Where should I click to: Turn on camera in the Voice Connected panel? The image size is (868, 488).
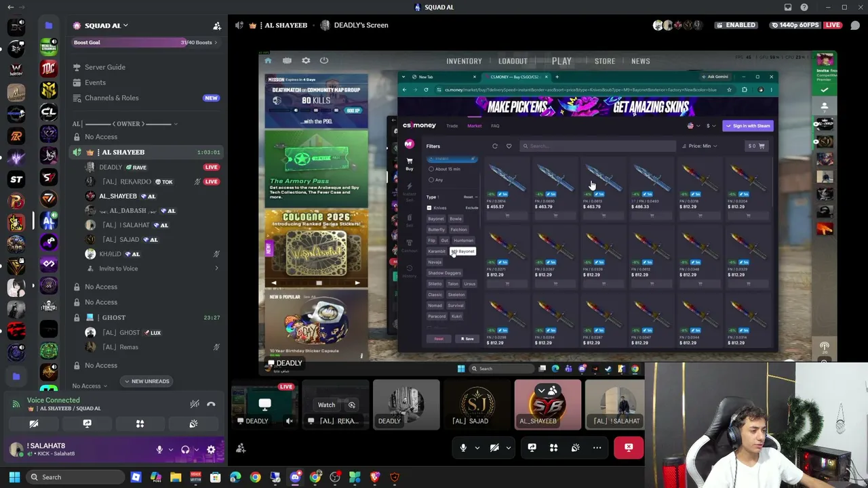(x=33, y=424)
